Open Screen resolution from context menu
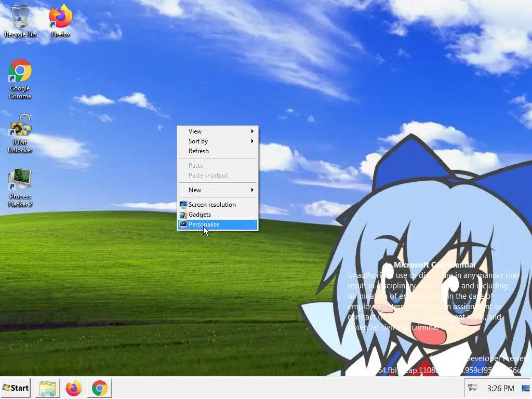The height and width of the screenshot is (399, 532). pyautogui.click(x=218, y=205)
